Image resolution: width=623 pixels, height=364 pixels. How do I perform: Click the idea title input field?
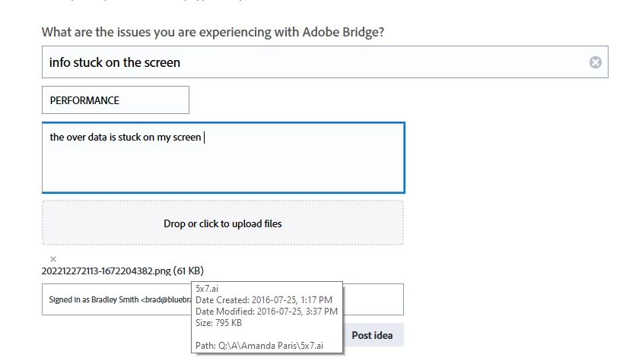(x=304, y=62)
